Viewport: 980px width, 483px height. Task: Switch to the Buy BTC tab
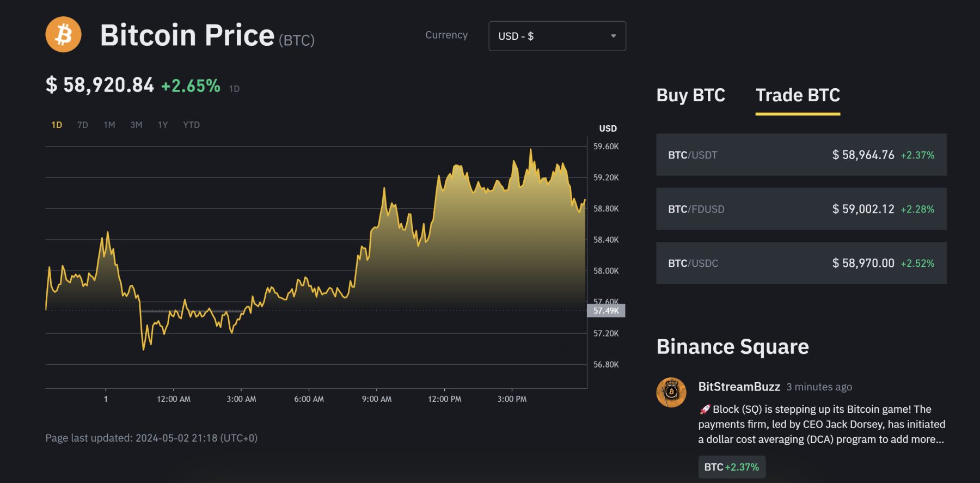690,95
